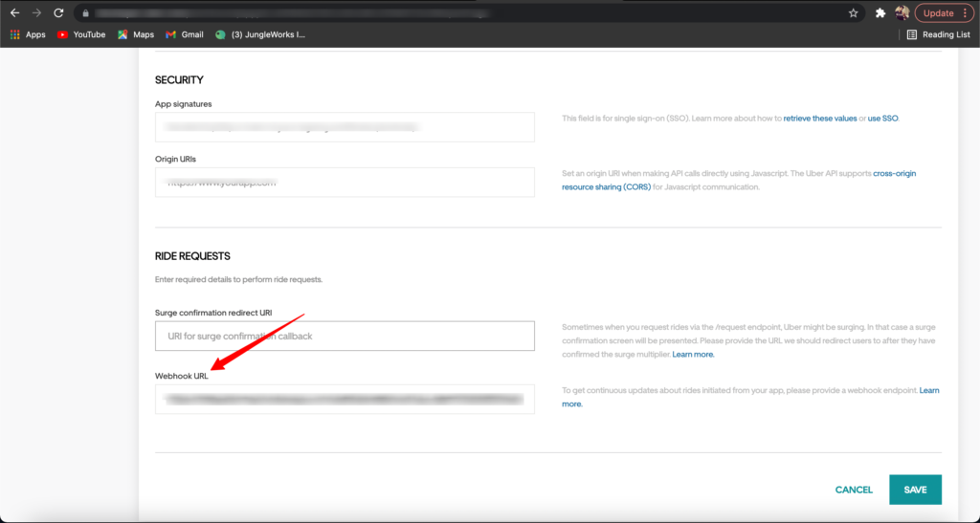Click the App signatures field
This screenshot has height=523, width=980.
(x=345, y=126)
